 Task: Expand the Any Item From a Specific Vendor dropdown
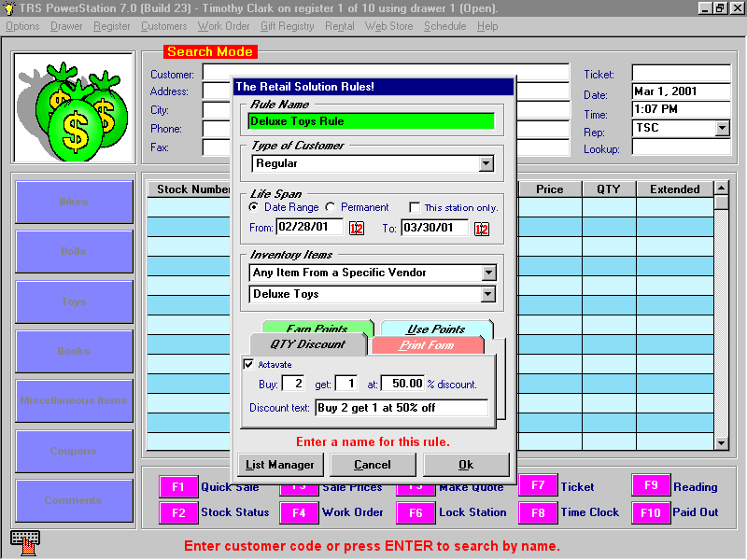pyautogui.click(x=488, y=273)
